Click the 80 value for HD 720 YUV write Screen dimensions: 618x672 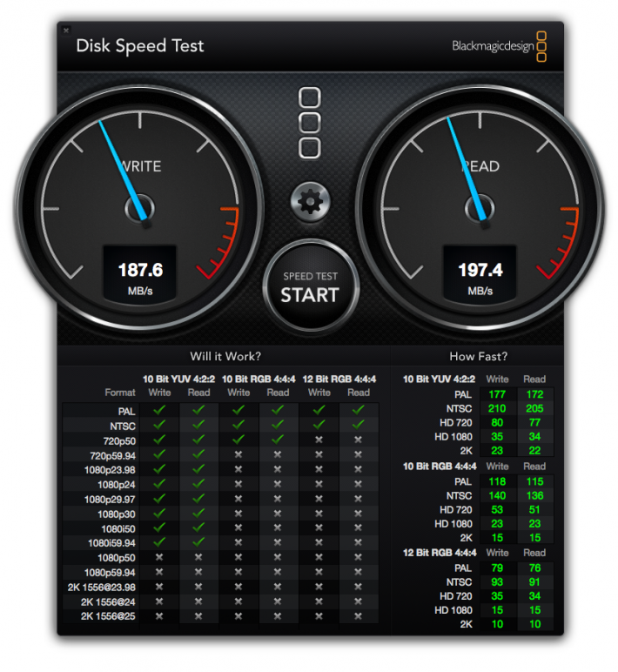(x=497, y=422)
